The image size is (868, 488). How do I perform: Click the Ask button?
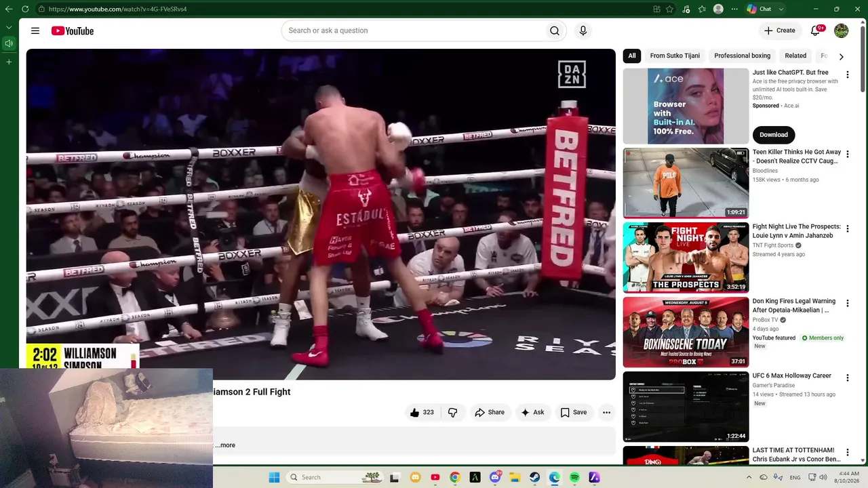532,412
